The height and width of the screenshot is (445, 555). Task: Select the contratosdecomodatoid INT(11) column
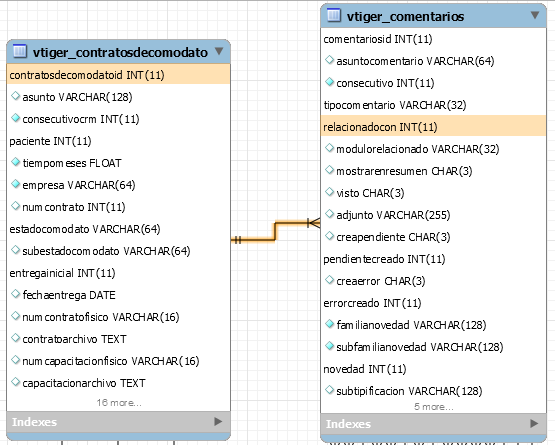tap(119, 75)
